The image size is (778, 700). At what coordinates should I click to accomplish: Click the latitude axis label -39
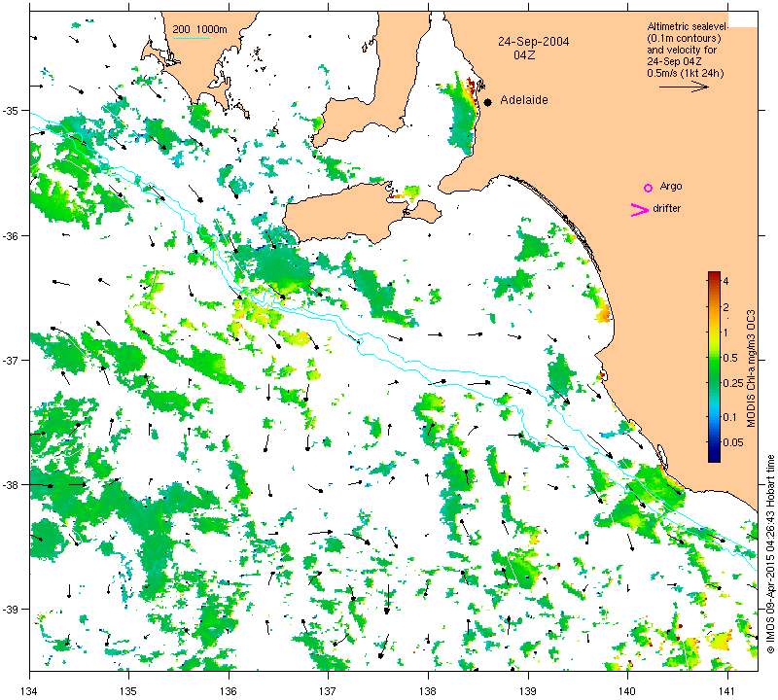(x=10, y=610)
